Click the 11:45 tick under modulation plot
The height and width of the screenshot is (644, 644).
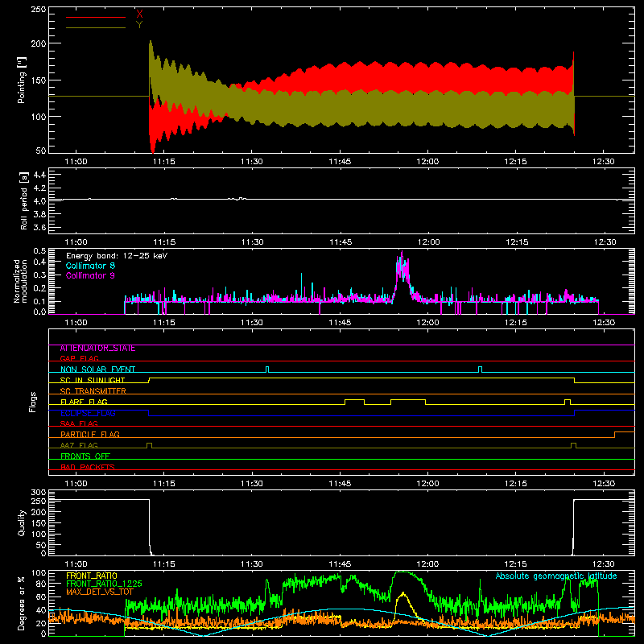click(x=340, y=323)
